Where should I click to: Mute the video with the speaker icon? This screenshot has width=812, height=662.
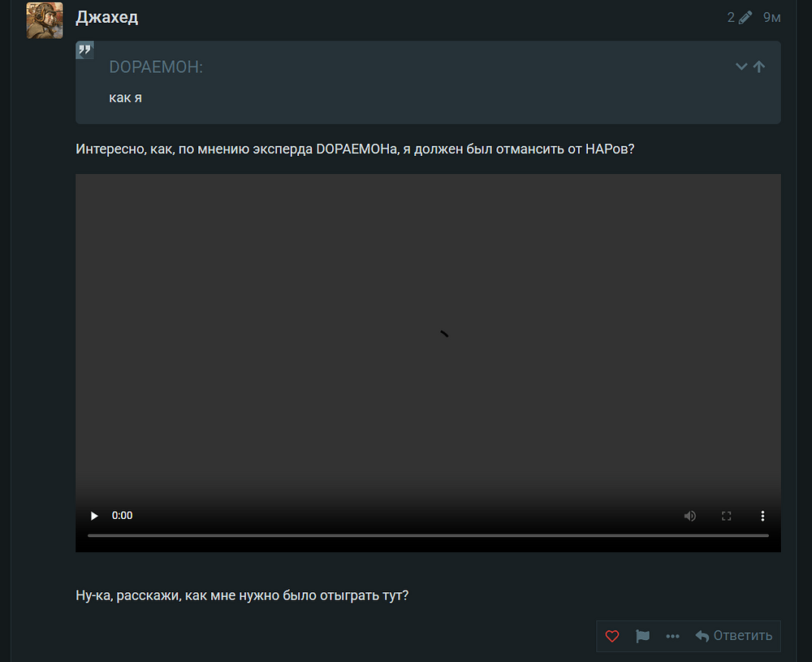click(689, 516)
